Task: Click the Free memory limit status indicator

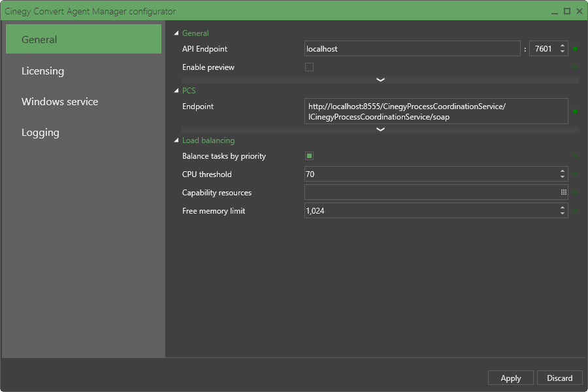Action: tap(575, 211)
